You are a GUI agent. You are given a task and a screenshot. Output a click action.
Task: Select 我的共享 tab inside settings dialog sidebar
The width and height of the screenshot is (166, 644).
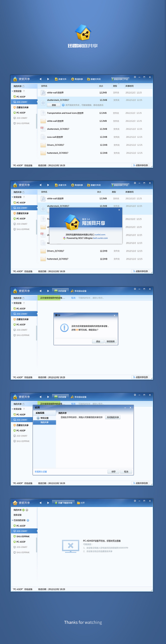coord(44,422)
